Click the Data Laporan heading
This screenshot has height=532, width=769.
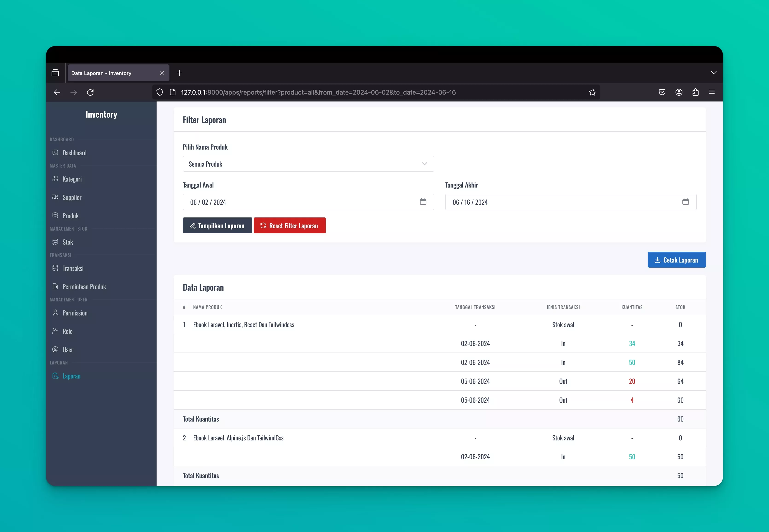(x=204, y=287)
